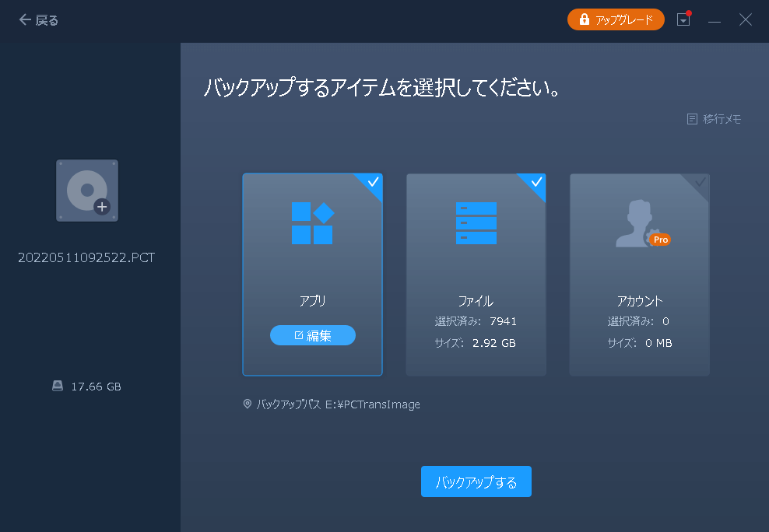Click the location pin icon beside バックアップパス
The height and width of the screenshot is (532, 769).
tap(248, 404)
